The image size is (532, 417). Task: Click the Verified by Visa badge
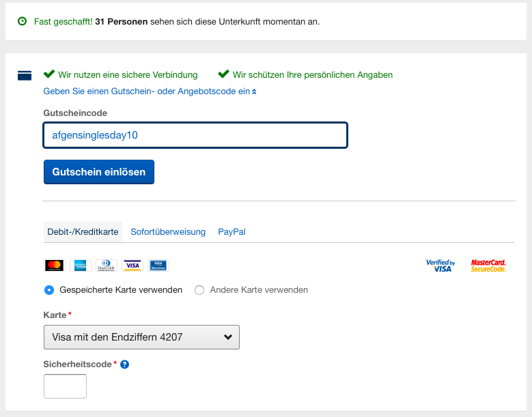[440, 265]
